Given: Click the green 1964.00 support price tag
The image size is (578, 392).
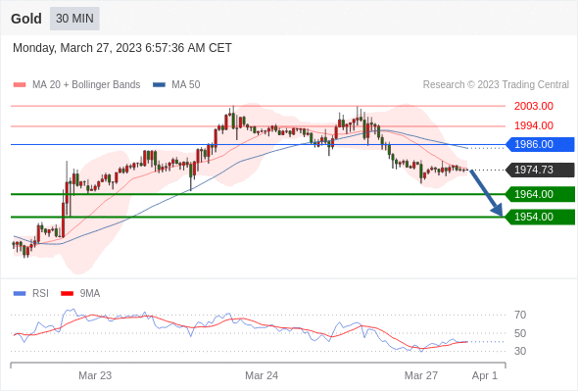Looking at the screenshot, I should (x=540, y=194).
